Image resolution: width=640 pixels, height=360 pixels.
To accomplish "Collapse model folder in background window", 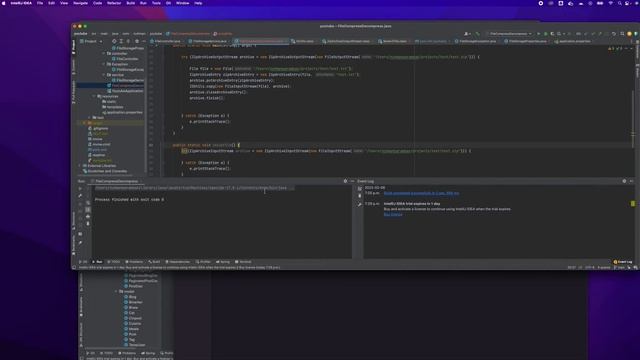I will pos(116,291).
